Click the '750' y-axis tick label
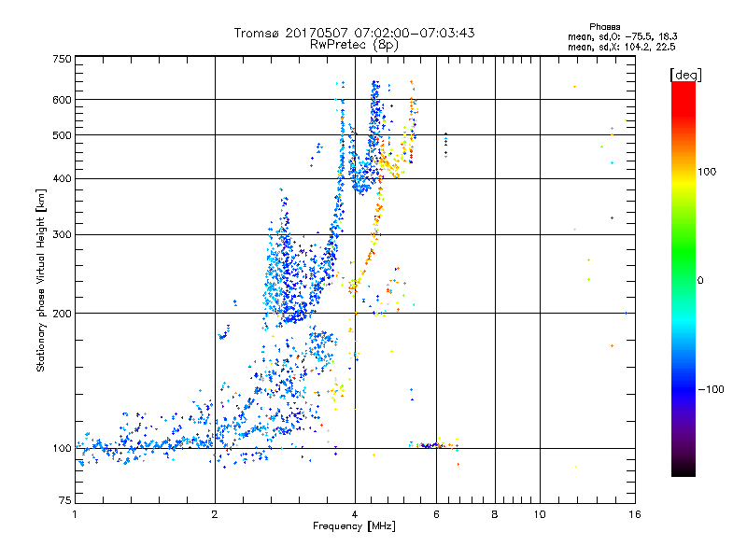The height and width of the screenshot is (560, 747). (62, 59)
